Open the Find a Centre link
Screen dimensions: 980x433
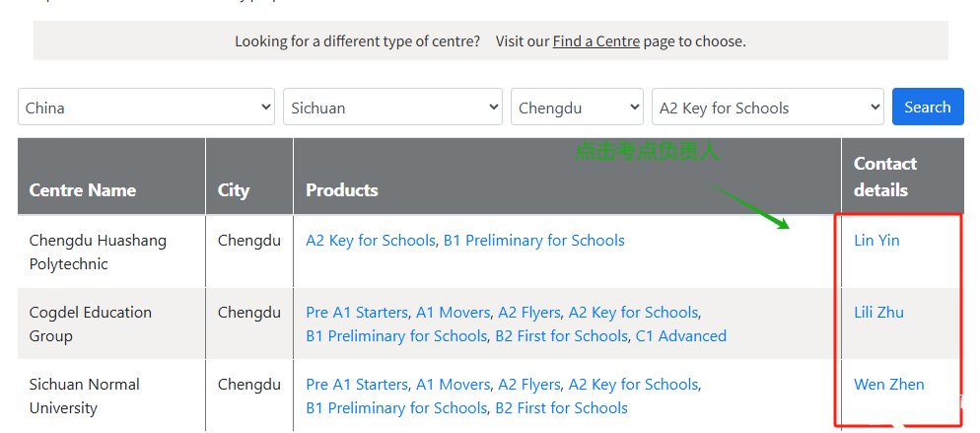[595, 41]
